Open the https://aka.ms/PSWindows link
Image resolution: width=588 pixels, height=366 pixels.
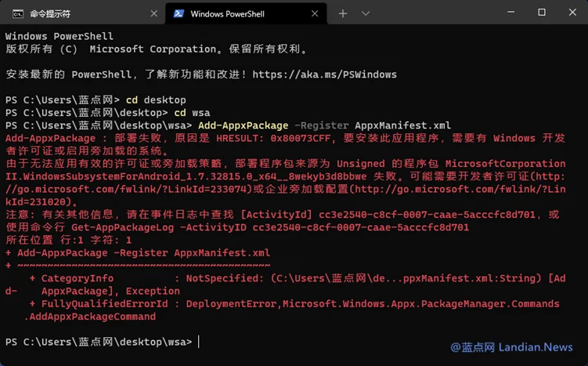coord(324,74)
